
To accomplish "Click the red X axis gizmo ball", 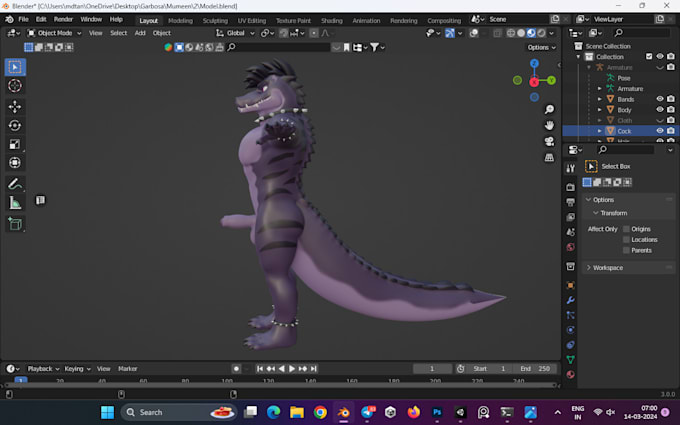I will coord(534,82).
